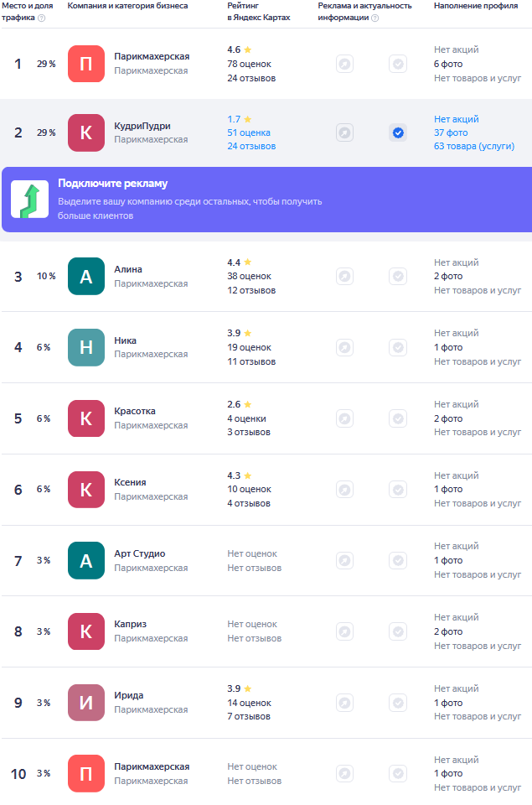Click the advertising status icon for Арт Студио
Image resolution: width=532 pixels, height=805 pixels.
[344, 561]
